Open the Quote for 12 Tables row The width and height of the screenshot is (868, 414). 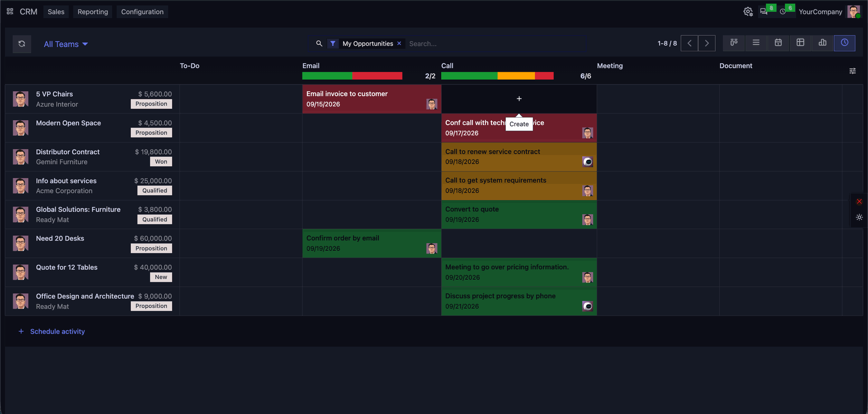click(92, 272)
